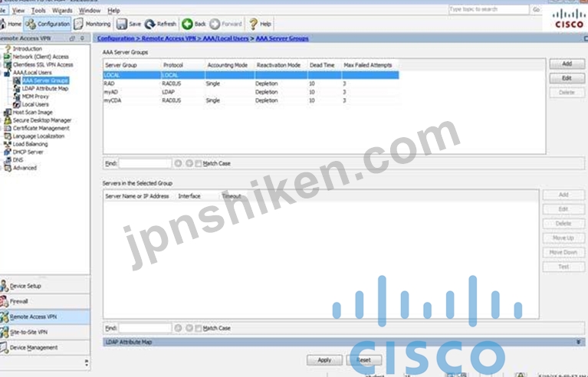This screenshot has width=588, height=377.
Task: Select AAA Server Groups tree item
Action: 45,80
